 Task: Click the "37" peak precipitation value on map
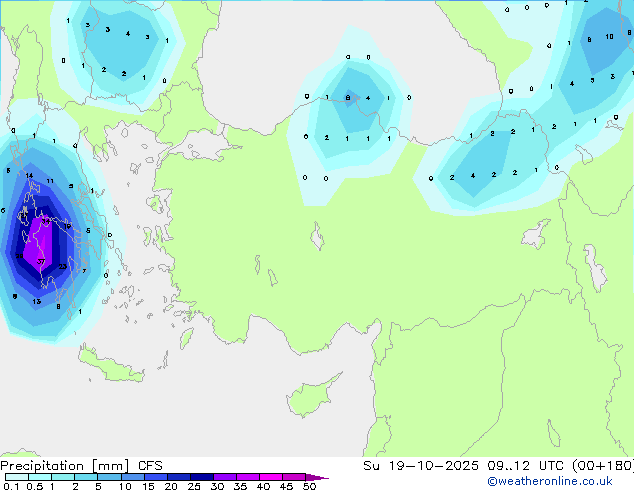tap(41, 262)
